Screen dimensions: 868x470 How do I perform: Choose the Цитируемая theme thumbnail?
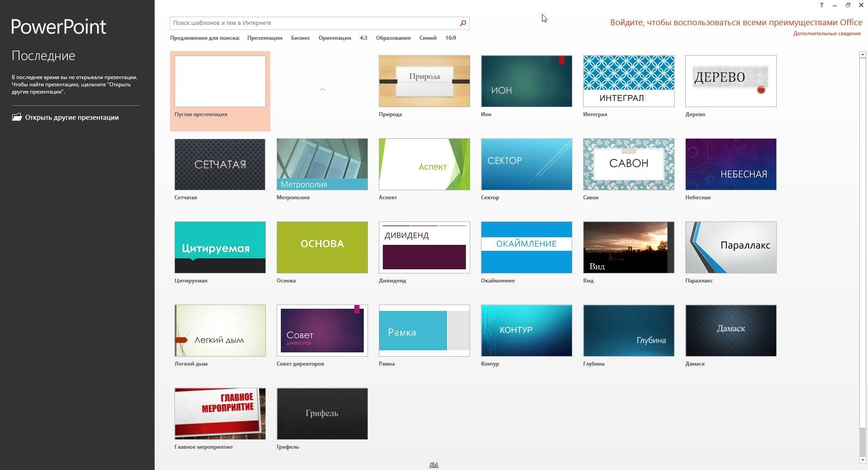[x=220, y=248]
